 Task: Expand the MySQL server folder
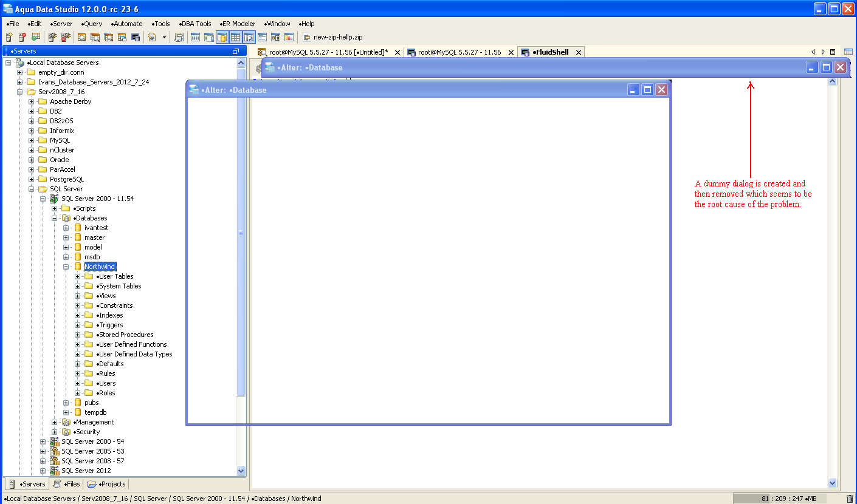(x=32, y=140)
